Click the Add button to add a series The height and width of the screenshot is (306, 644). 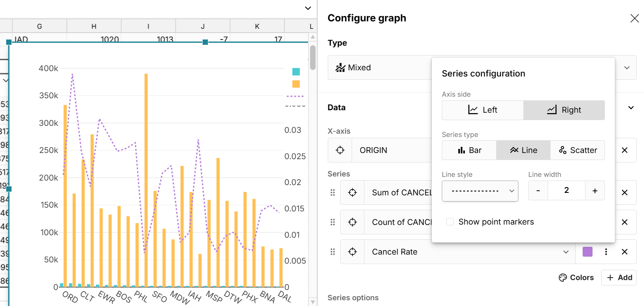618,277
